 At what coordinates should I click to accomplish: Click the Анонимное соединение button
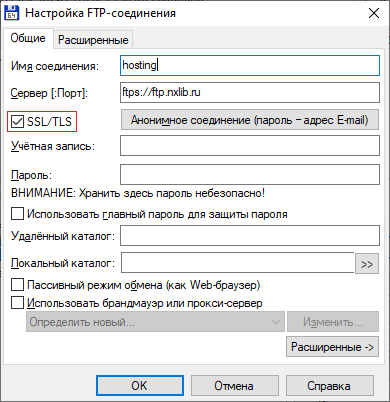(x=250, y=120)
